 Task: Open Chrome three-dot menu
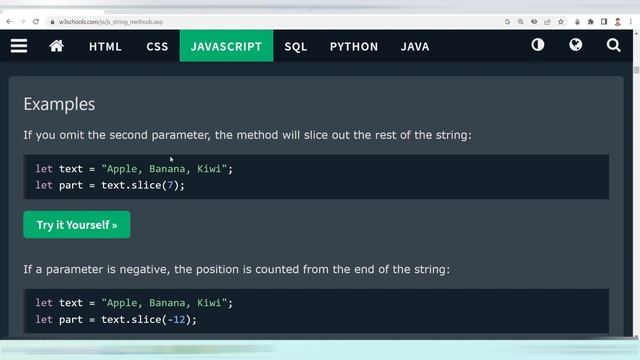click(x=631, y=22)
